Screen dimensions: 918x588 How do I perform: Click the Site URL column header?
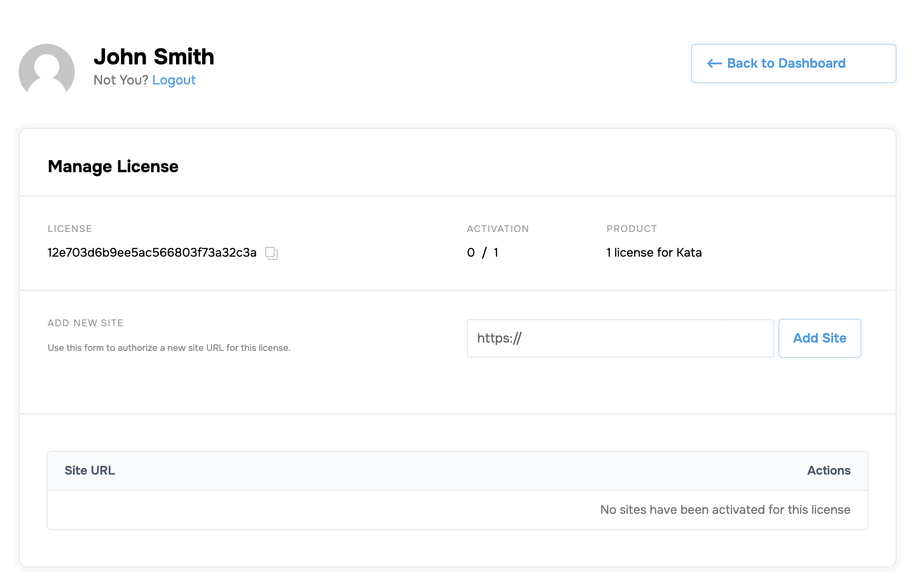90,470
